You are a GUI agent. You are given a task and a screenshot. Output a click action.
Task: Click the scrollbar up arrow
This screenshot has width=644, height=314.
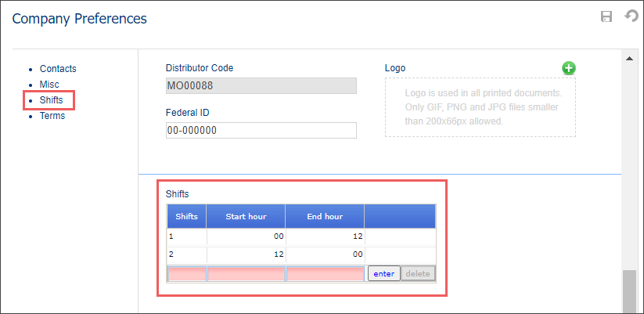coord(629,59)
